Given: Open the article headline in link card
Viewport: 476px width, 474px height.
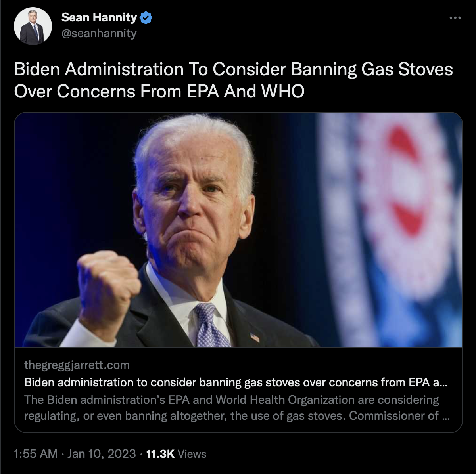Looking at the screenshot, I should (x=236, y=382).
